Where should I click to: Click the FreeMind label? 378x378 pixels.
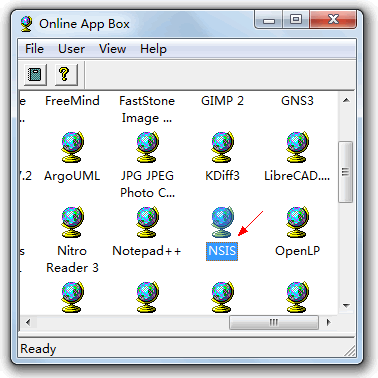(72, 101)
